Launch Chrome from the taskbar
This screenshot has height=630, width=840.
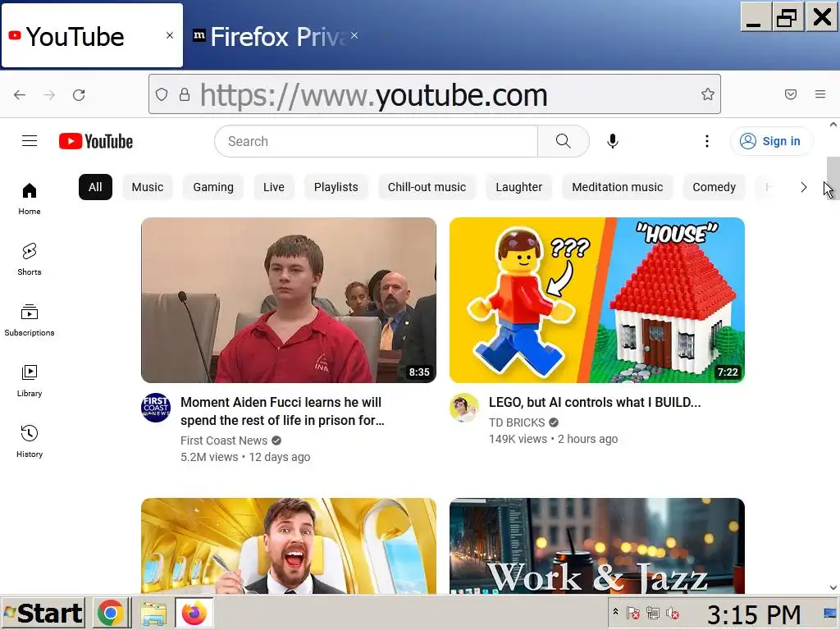coord(111,612)
